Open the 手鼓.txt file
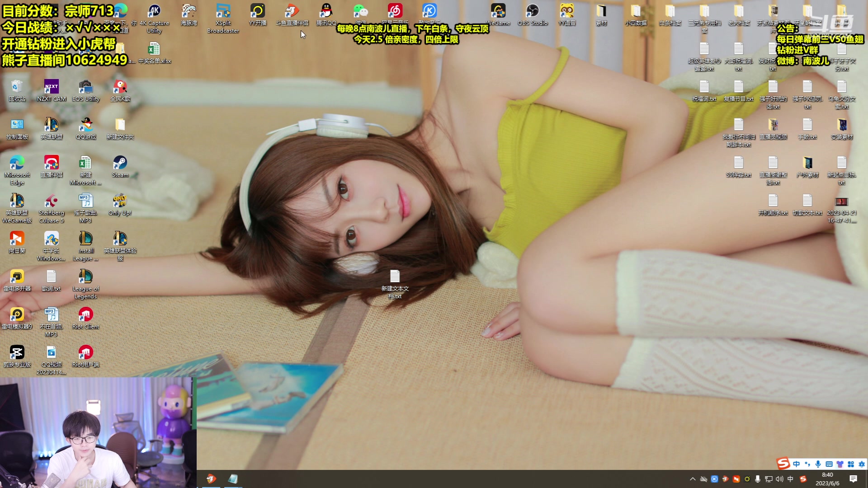Image resolution: width=868 pixels, height=488 pixels. 807,128
